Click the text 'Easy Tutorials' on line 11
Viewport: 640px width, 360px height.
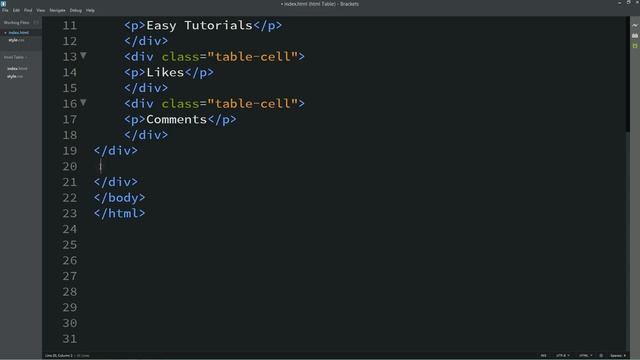click(x=199, y=25)
